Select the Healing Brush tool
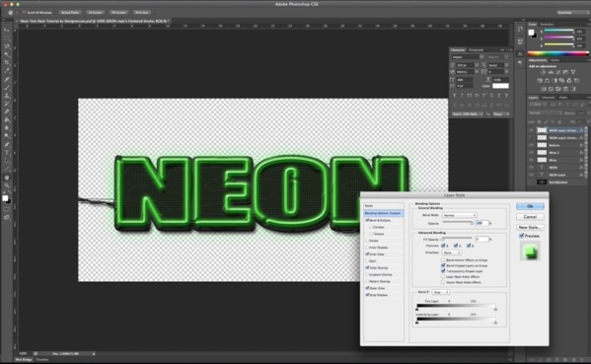Screen dimensions: 591x364 pyautogui.click(x=6, y=79)
